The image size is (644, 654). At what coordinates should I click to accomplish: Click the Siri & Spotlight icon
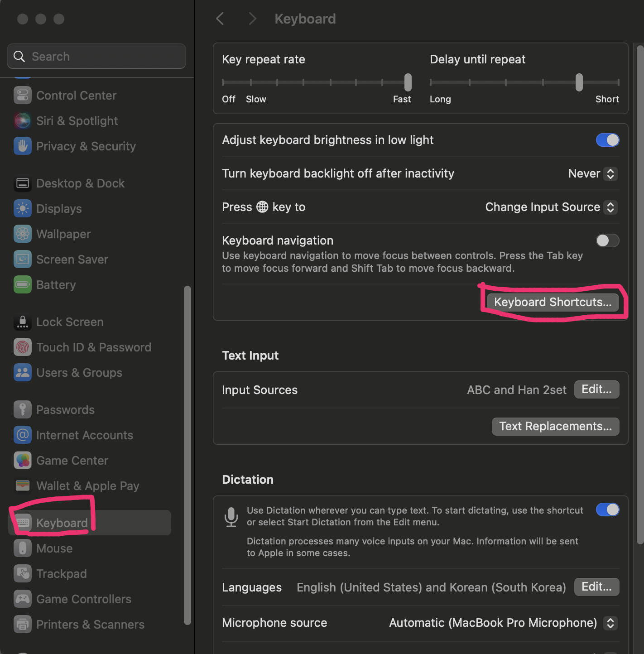(23, 121)
